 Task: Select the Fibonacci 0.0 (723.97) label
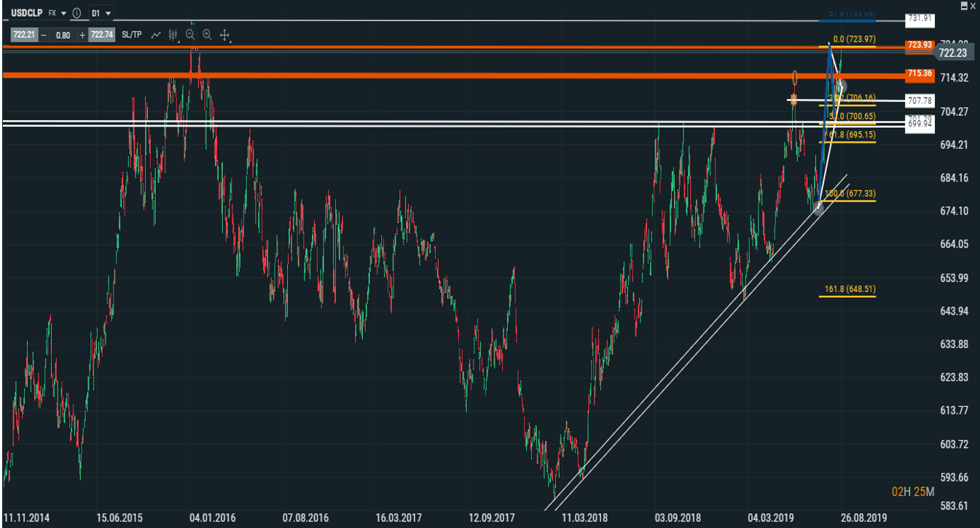(x=853, y=39)
